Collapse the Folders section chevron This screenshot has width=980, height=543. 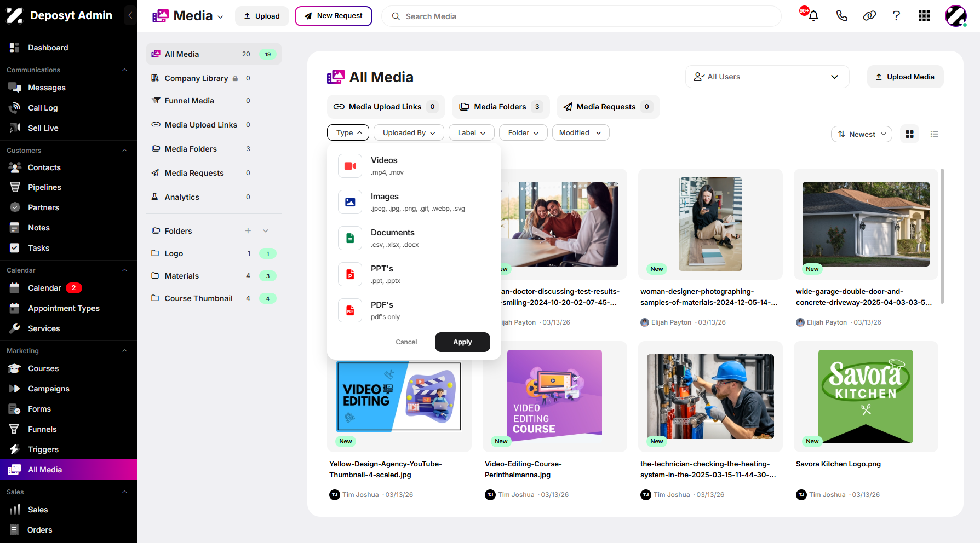266,231
